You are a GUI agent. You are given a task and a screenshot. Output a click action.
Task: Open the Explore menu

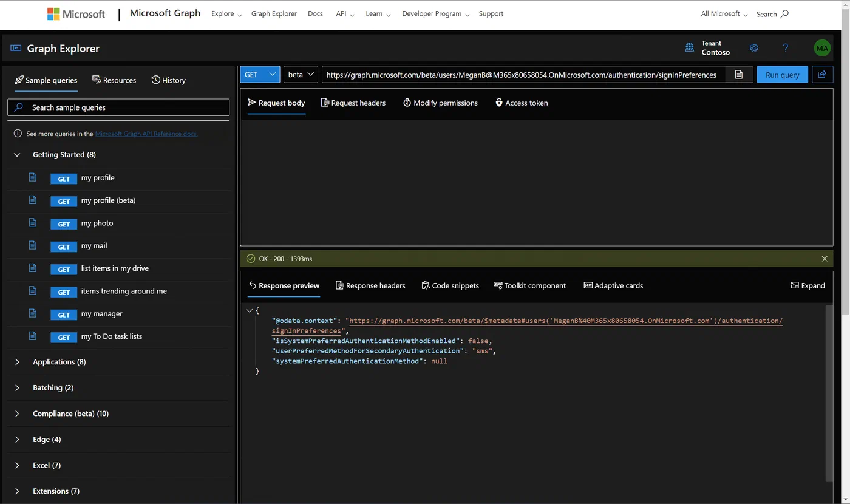[226, 13]
